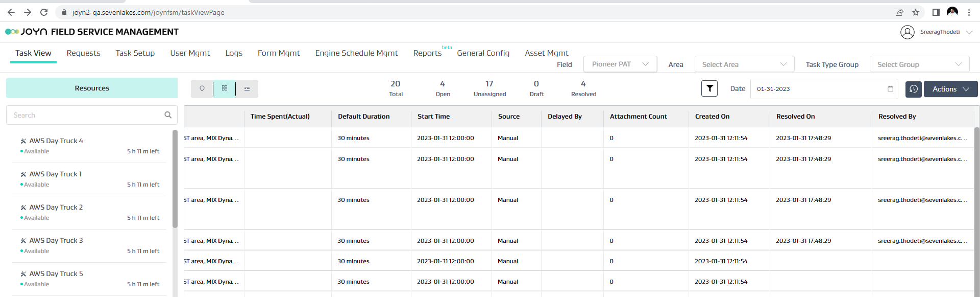Select the grid view icon

coord(225,88)
